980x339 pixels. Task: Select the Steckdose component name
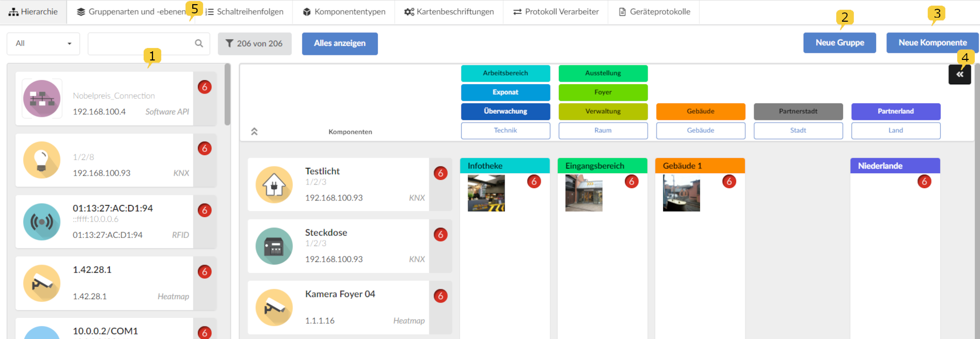(x=326, y=233)
